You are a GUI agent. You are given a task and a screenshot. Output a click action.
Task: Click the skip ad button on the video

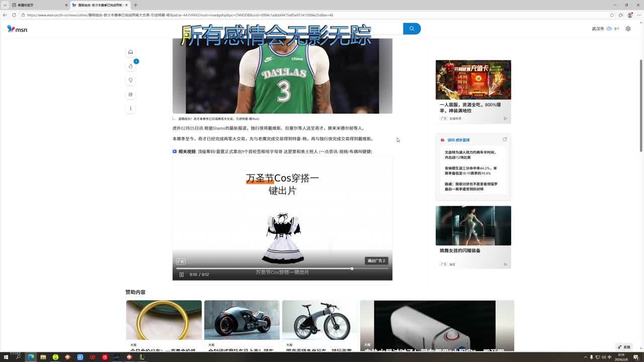pos(376,261)
